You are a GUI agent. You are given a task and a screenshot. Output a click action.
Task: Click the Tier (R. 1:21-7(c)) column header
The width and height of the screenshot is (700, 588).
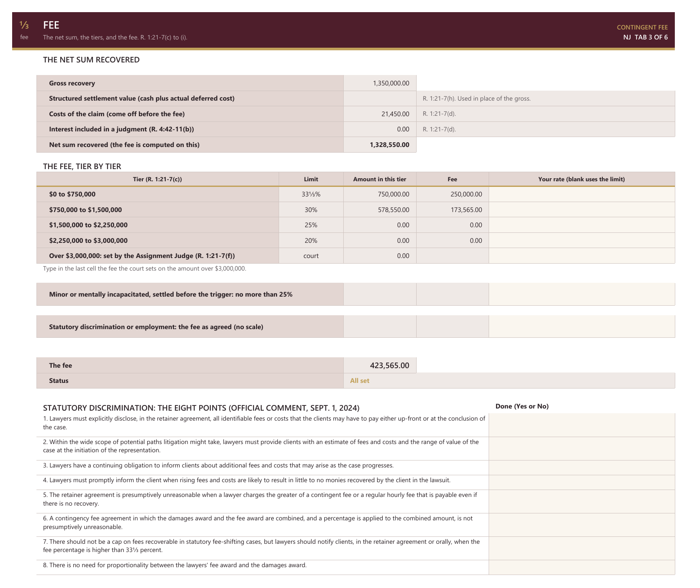[x=158, y=179]
